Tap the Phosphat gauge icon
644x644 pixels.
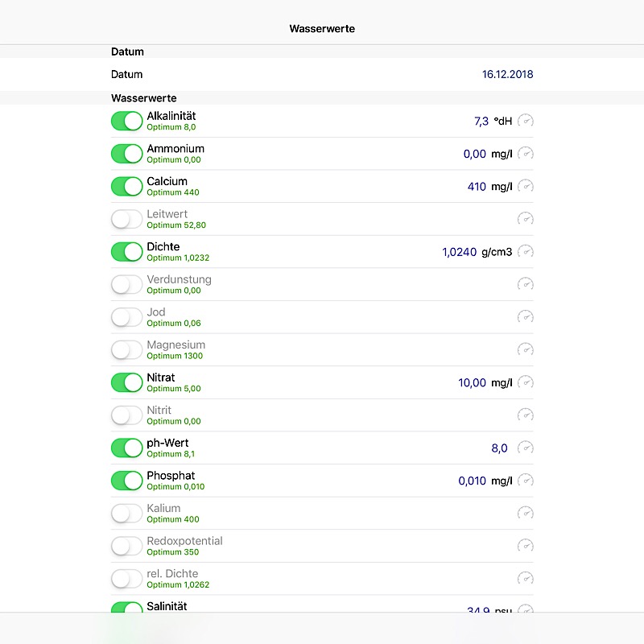(526, 481)
